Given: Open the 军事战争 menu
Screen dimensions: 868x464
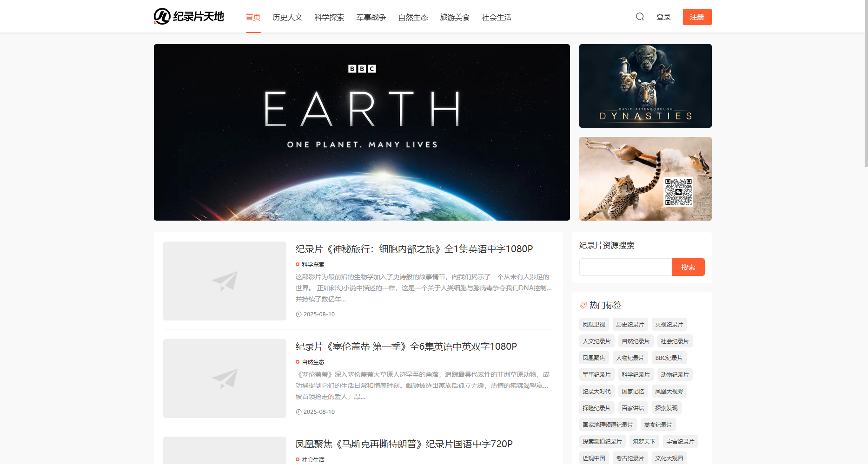Looking at the screenshot, I should 371,17.
